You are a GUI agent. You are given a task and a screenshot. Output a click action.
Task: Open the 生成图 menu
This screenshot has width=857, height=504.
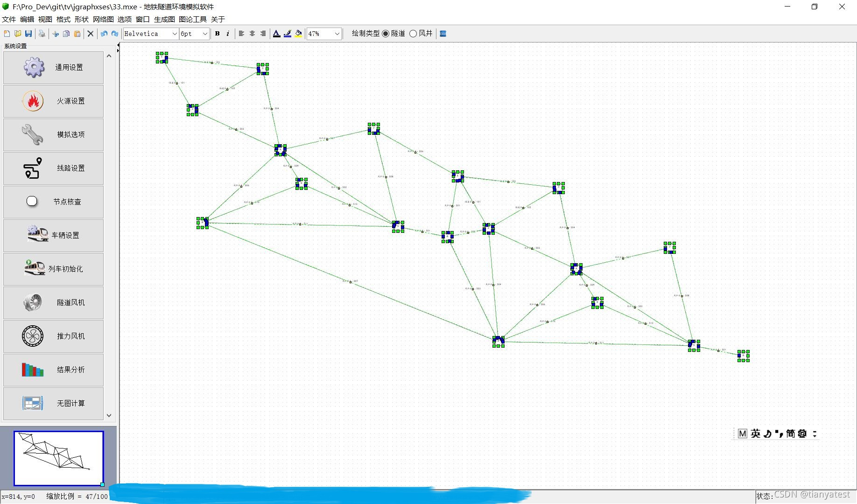point(164,19)
